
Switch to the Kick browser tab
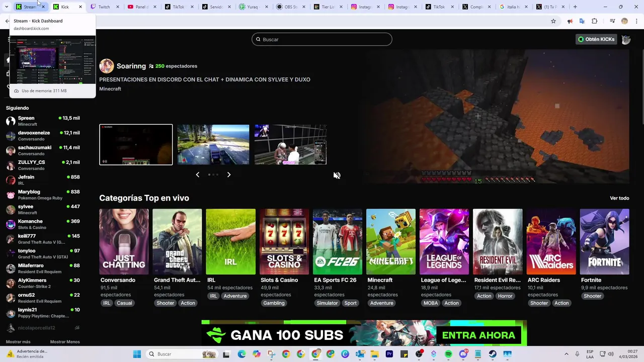[67, 7]
